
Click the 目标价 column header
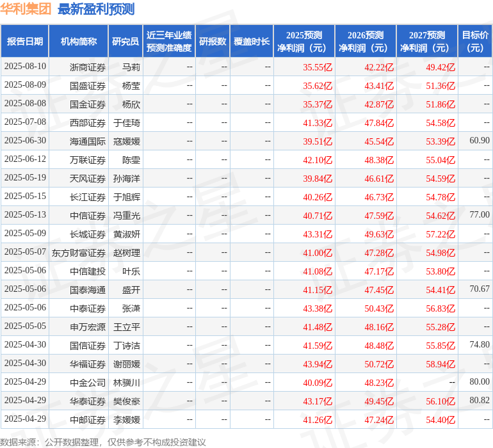[475, 42]
